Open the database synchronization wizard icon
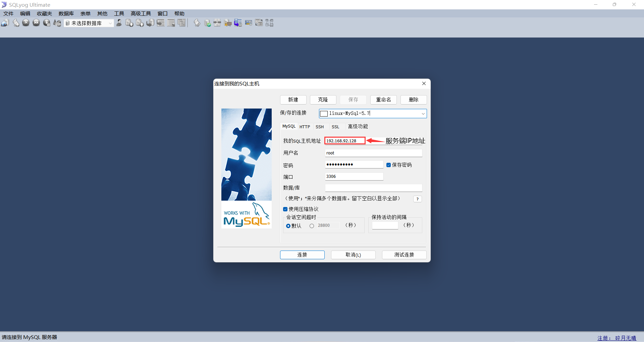644x342 pixels. 207,23
